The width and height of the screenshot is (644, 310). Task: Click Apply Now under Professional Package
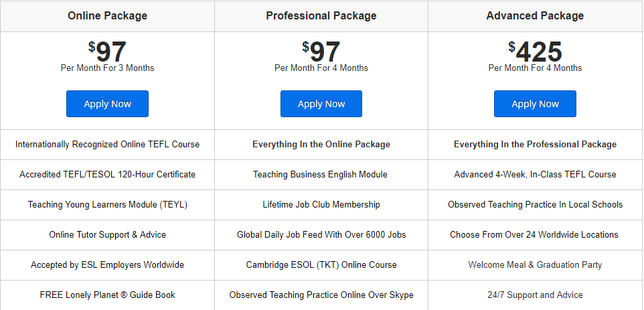(x=321, y=104)
